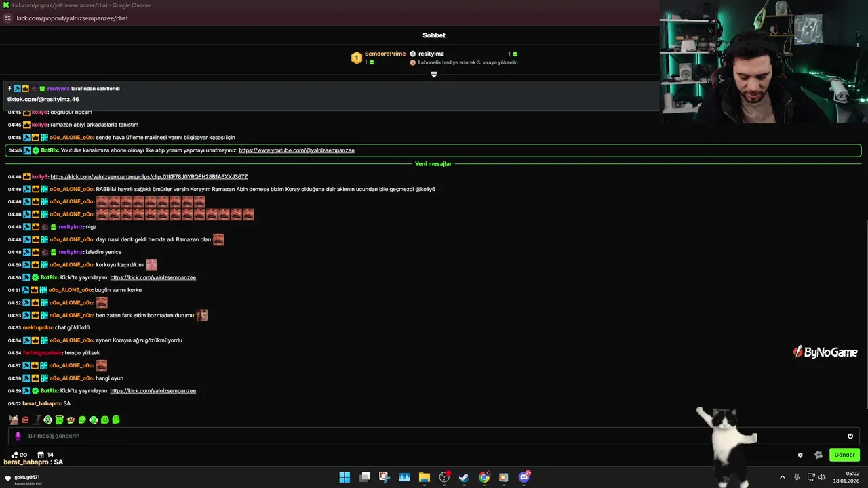This screenshot has width=868, height=488.
Task: Click message 'aynen Korayın ağzı gözükmüyordu'
Action: point(139,340)
